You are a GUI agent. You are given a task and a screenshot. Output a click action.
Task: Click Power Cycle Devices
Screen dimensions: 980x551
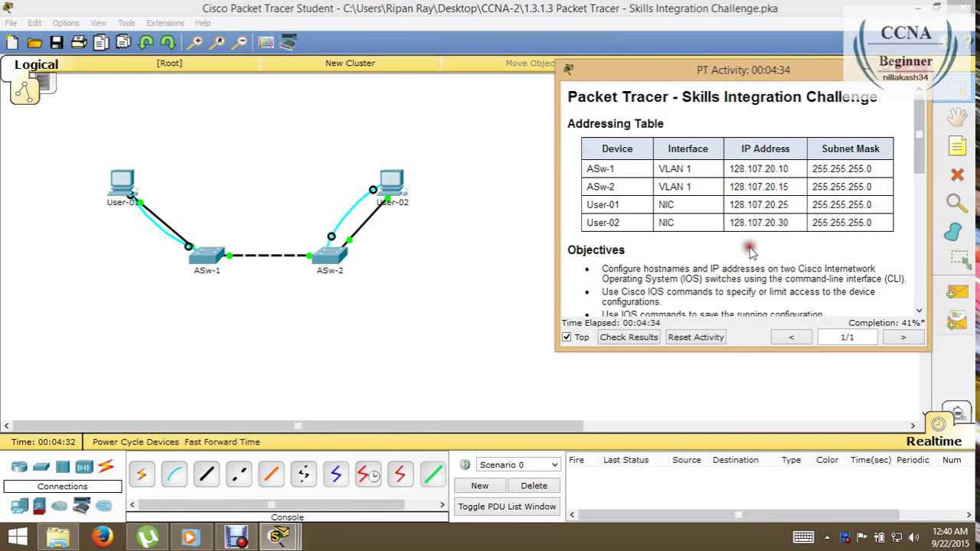[136, 442]
